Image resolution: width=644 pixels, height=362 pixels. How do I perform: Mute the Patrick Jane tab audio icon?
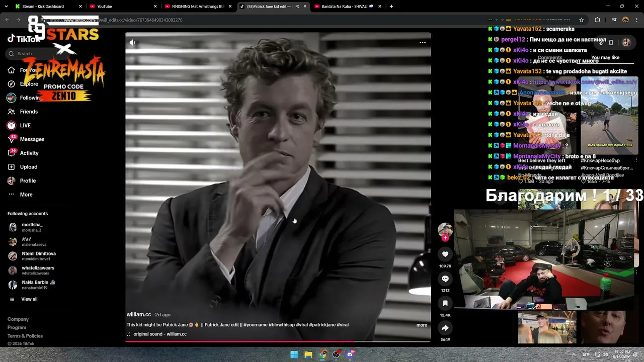click(297, 7)
